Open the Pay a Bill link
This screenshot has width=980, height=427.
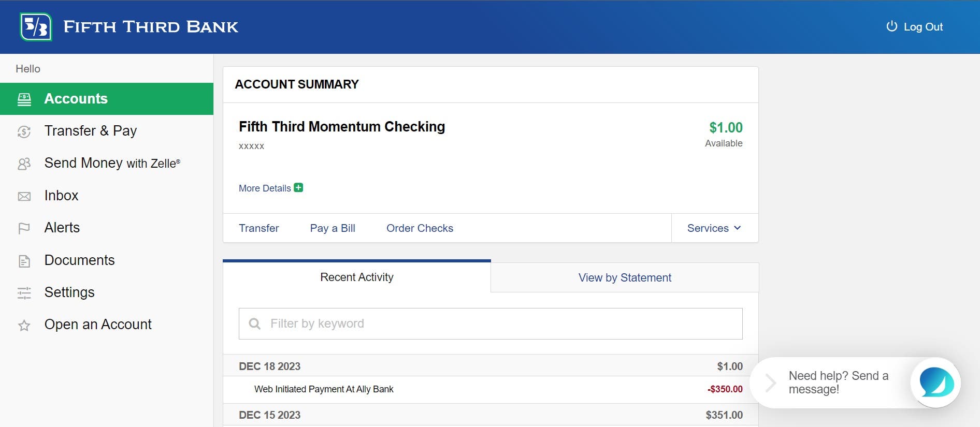pyautogui.click(x=333, y=228)
